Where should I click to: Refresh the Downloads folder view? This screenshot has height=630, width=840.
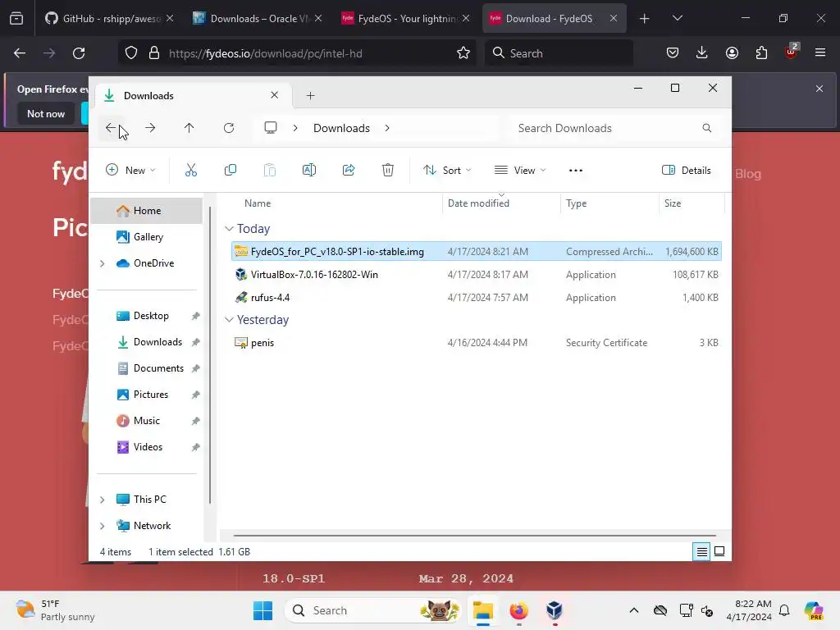[x=229, y=128]
